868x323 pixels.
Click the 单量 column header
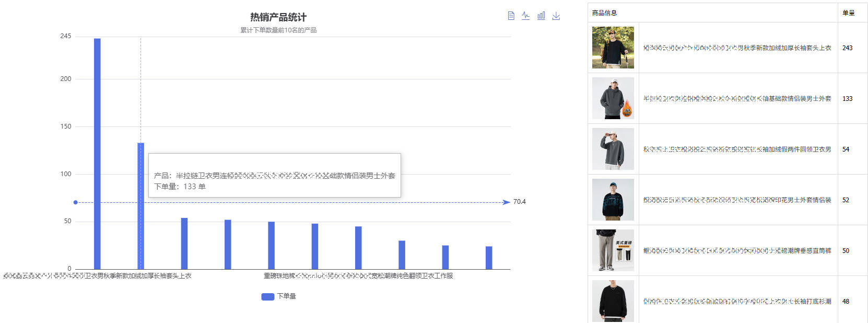pos(849,13)
